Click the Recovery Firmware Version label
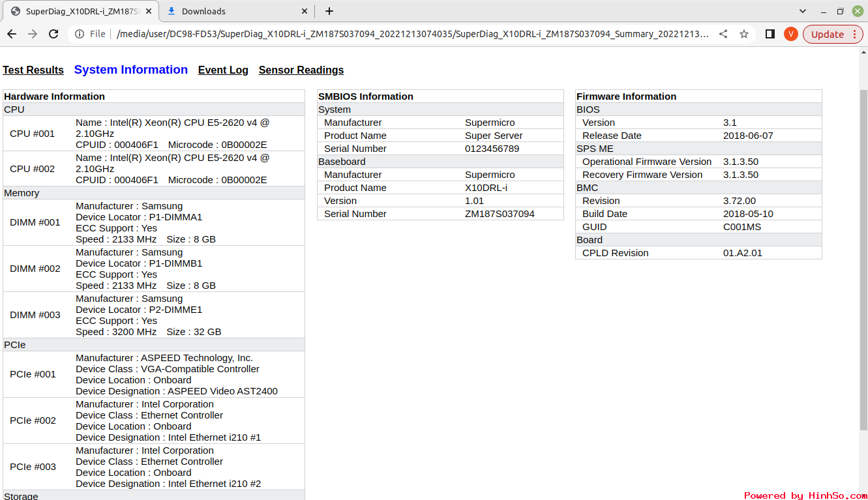Image resolution: width=868 pixels, height=500 pixels. (x=642, y=175)
